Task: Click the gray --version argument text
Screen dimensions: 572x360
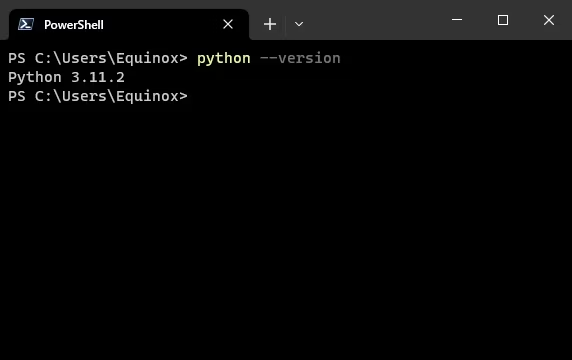Action: click(300, 58)
